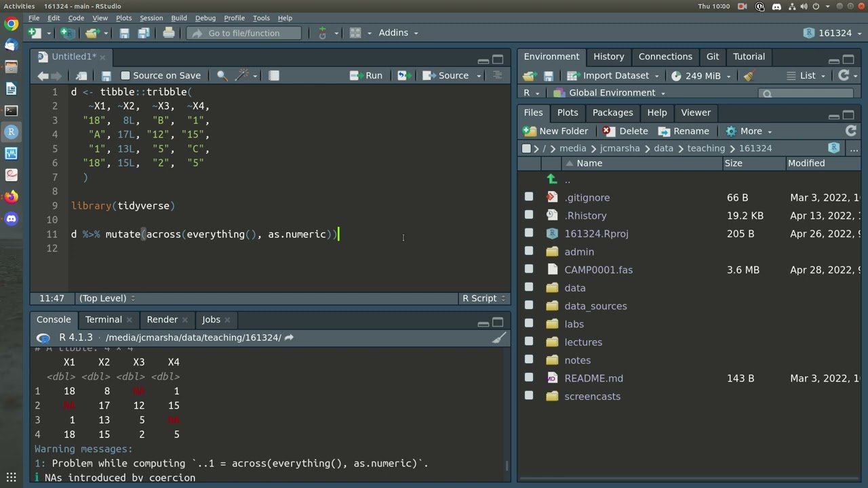Save workspace icon in Environment pane

point(549,76)
